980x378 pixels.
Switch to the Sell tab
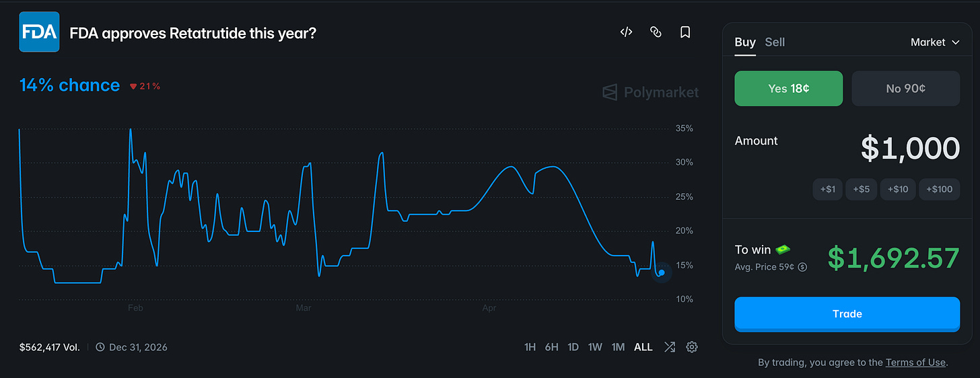pos(775,42)
